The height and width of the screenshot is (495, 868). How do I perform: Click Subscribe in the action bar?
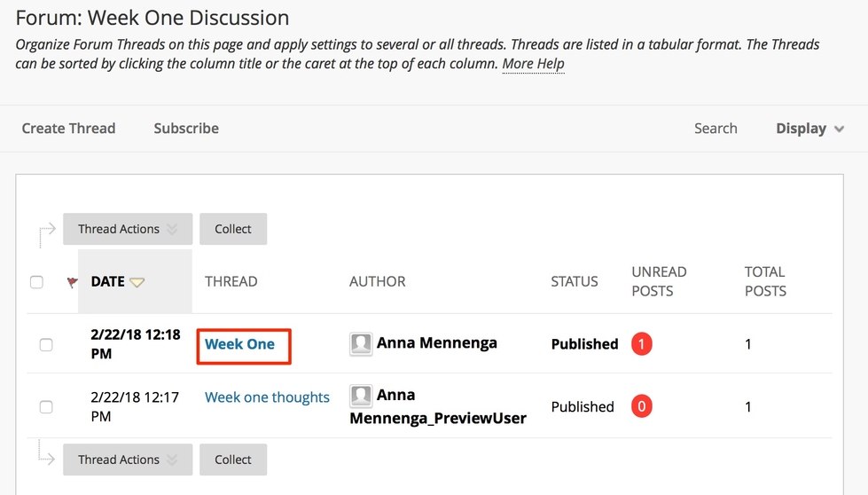186,129
